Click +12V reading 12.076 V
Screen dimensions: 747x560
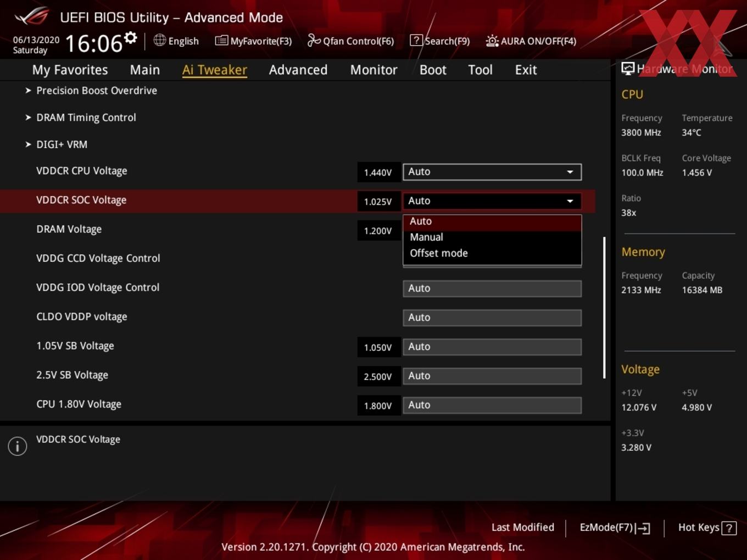(639, 407)
